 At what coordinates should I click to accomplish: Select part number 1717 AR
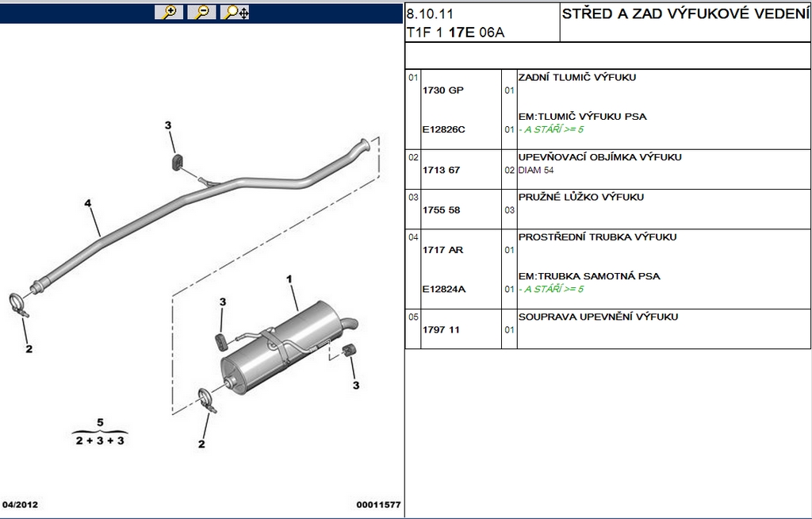tap(442, 250)
